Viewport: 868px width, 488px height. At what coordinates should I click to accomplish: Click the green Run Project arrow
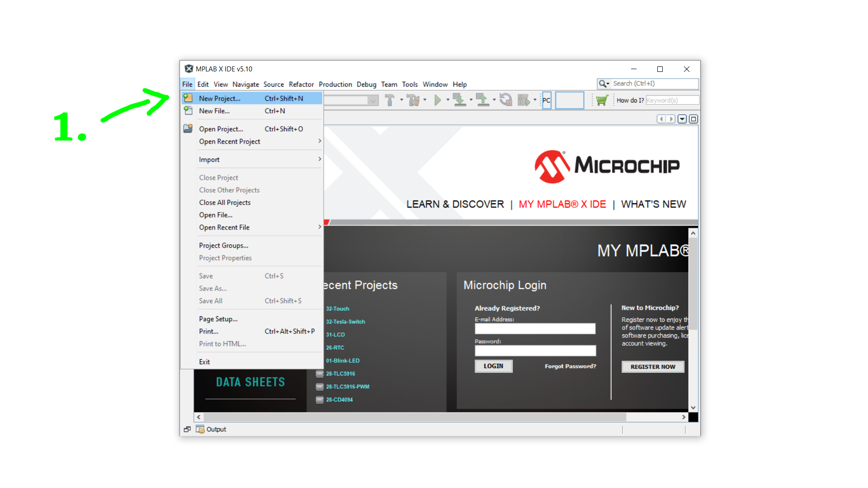(437, 100)
